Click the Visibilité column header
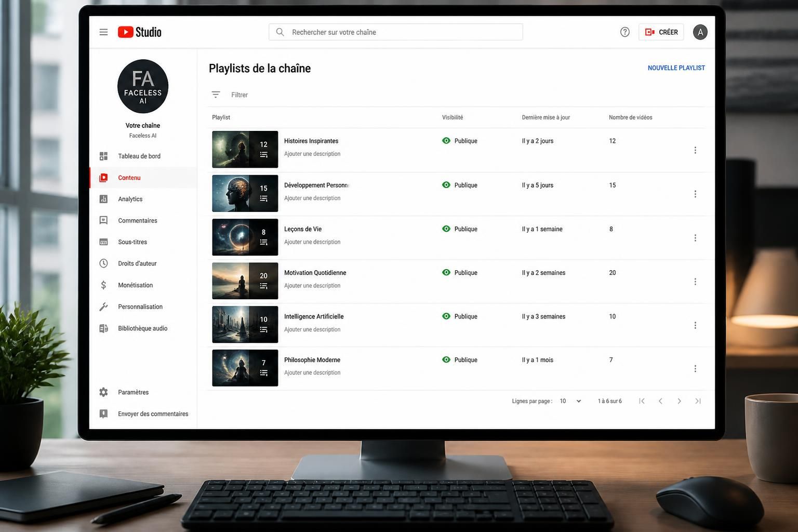The width and height of the screenshot is (798, 532). [453, 117]
